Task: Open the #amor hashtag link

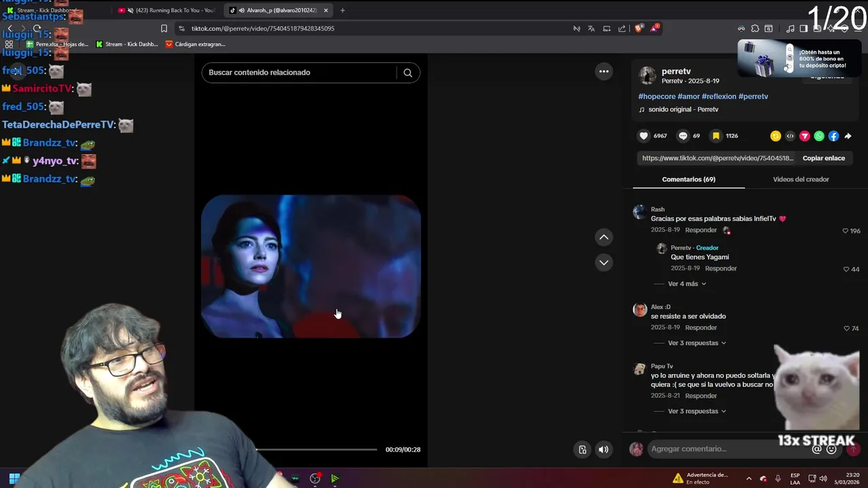Action: coord(688,96)
